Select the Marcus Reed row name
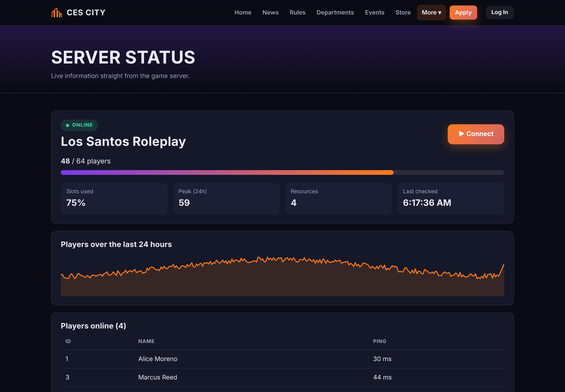The image size is (565, 392). pyautogui.click(x=158, y=377)
